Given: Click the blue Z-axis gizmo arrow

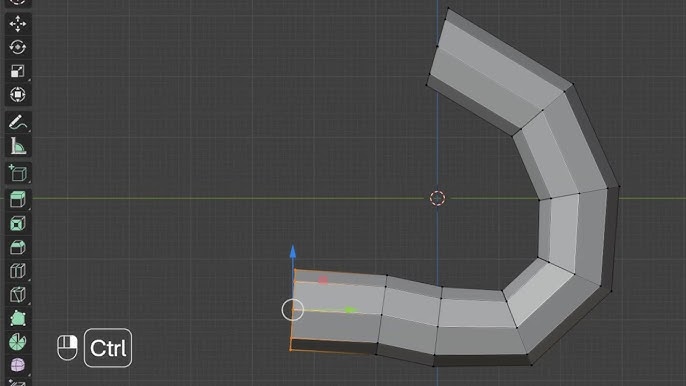Looking at the screenshot, I should click(x=293, y=252).
